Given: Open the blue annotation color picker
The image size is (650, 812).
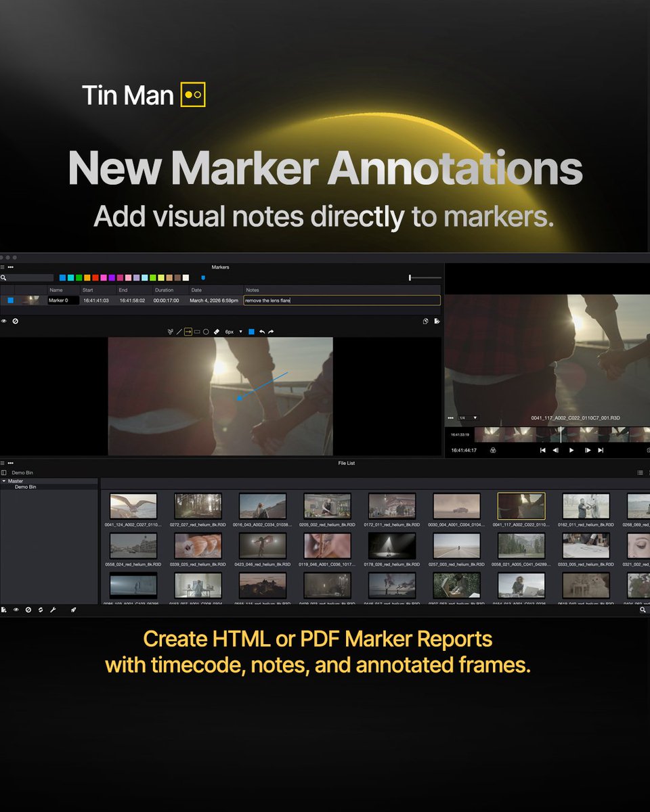Looking at the screenshot, I should [251, 332].
